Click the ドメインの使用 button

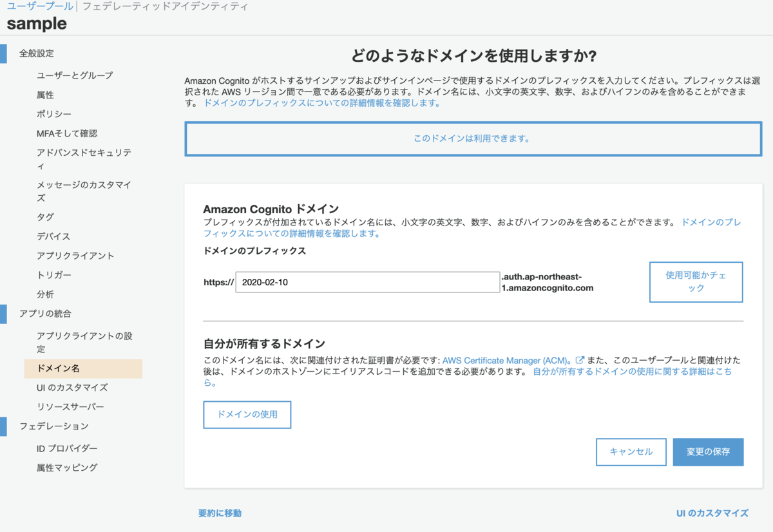tap(247, 415)
